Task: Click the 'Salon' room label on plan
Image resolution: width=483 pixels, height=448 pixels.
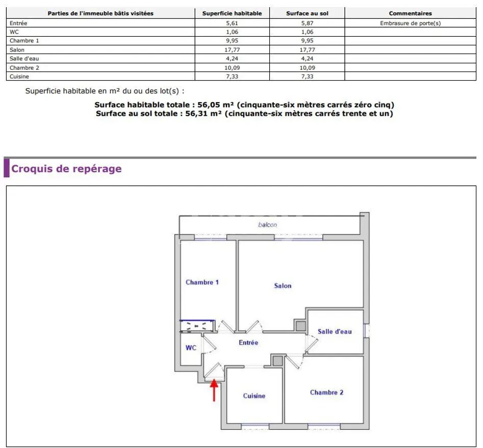Action: click(x=283, y=286)
